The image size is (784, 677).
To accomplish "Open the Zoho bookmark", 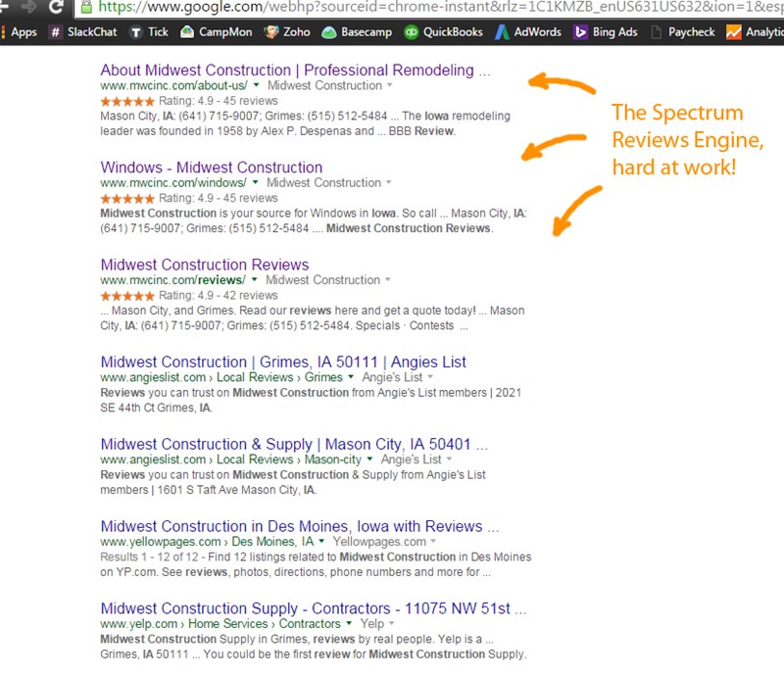I will click(287, 31).
